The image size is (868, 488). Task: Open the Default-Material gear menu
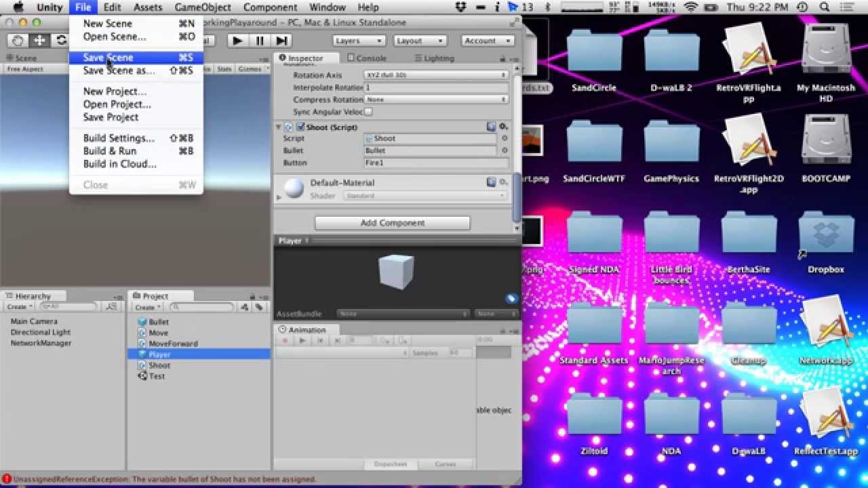point(503,182)
